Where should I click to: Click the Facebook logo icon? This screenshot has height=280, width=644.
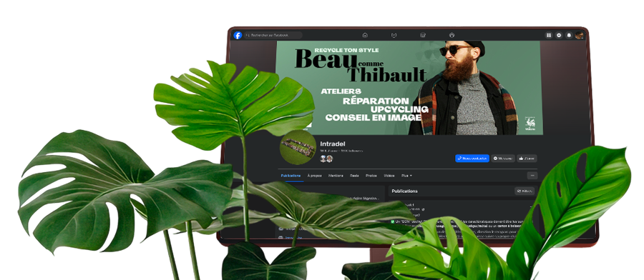click(x=238, y=35)
